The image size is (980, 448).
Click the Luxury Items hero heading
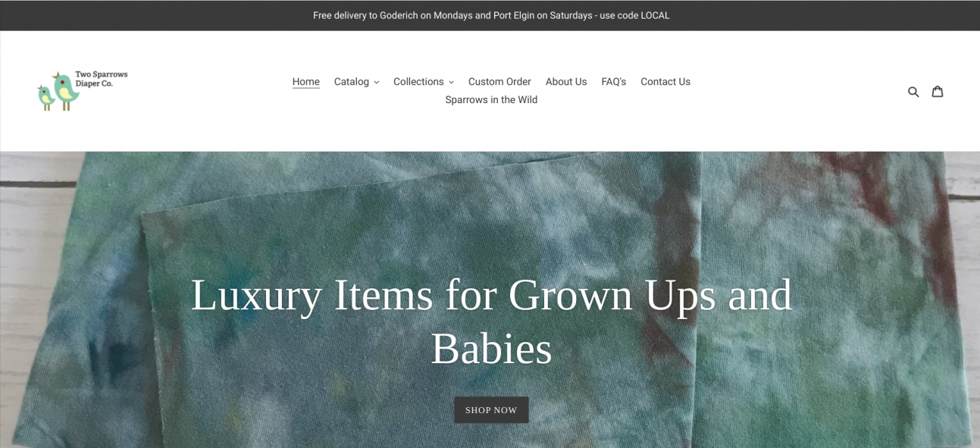pyautogui.click(x=491, y=321)
